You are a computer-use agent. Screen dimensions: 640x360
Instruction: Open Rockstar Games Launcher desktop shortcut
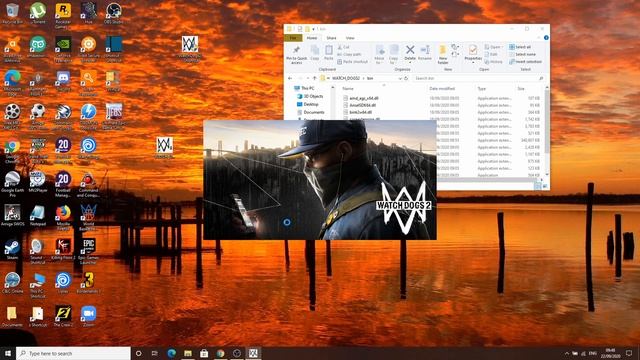[x=63, y=15]
